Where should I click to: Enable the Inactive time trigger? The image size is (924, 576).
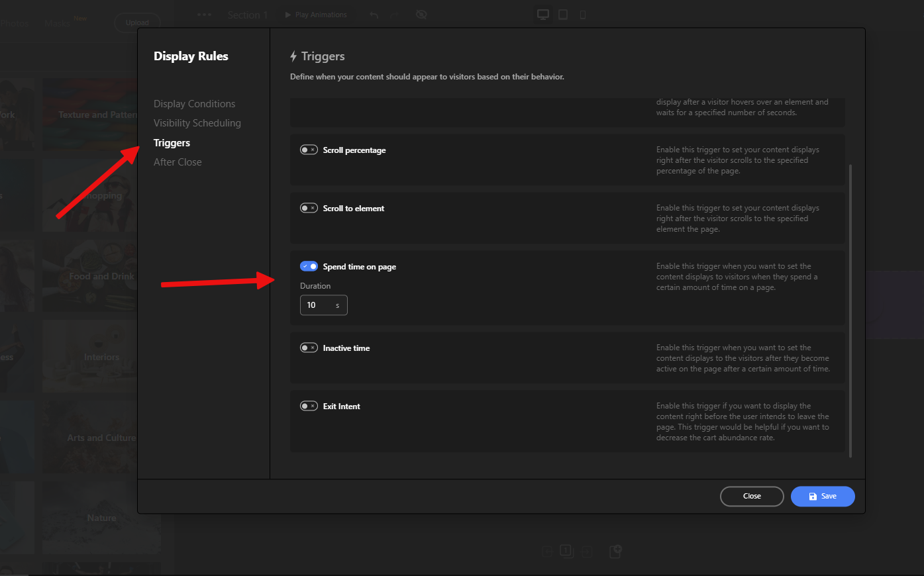pos(309,348)
